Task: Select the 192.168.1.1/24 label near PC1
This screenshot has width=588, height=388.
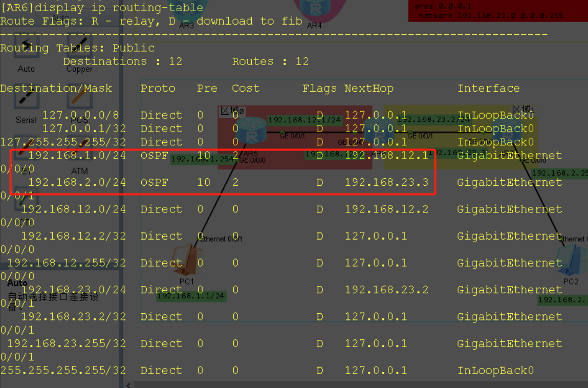Action: [x=191, y=296]
